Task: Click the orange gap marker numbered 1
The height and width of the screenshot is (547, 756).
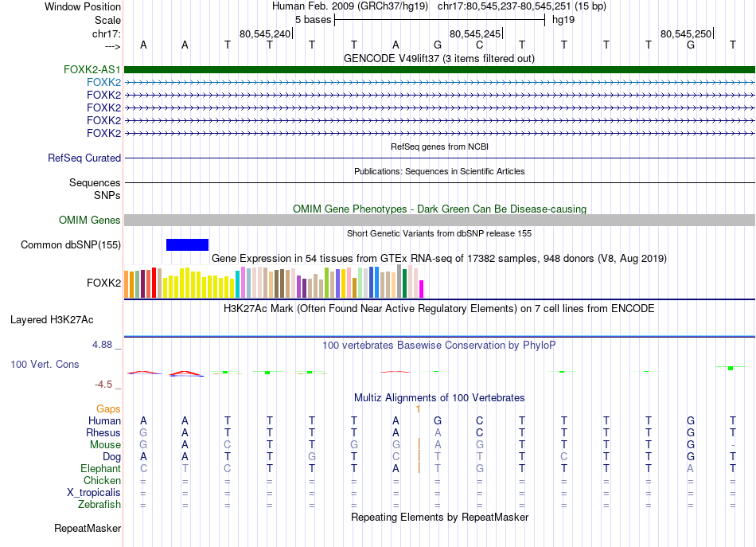Action: pos(418,408)
